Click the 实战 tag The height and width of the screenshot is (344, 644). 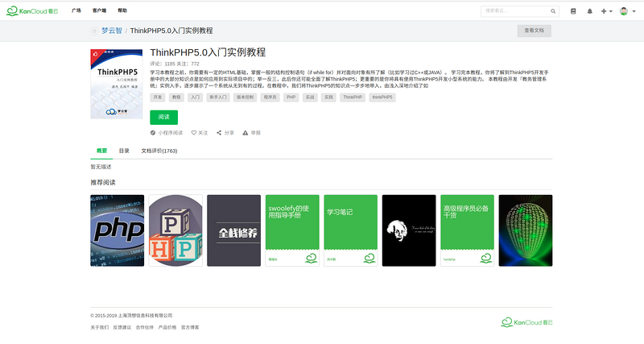(310, 97)
